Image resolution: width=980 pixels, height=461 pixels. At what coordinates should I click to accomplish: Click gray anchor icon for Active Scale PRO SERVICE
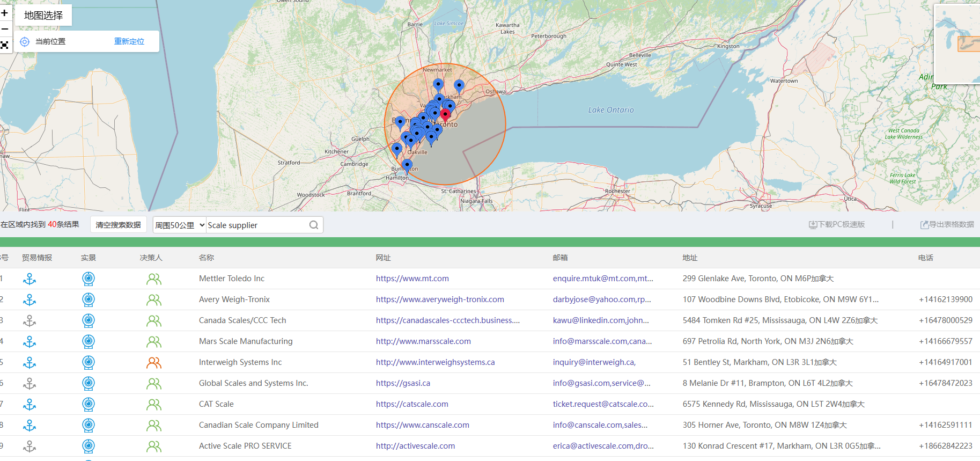click(x=30, y=446)
